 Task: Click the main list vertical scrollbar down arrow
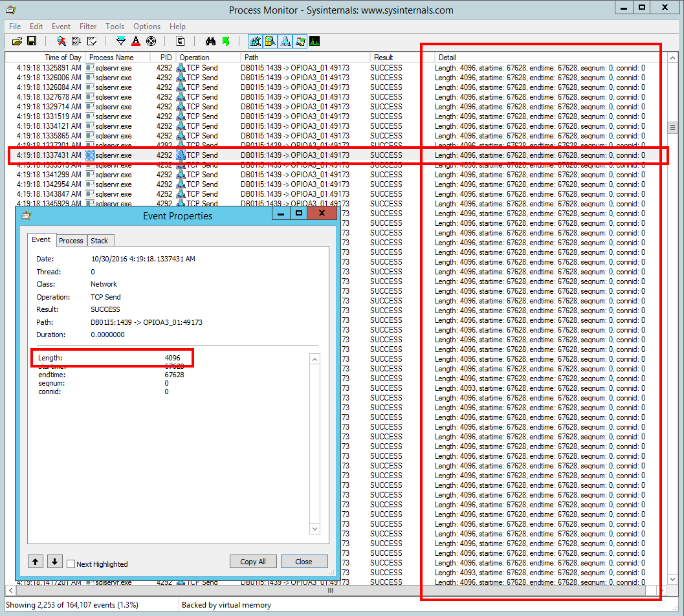pos(672,579)
